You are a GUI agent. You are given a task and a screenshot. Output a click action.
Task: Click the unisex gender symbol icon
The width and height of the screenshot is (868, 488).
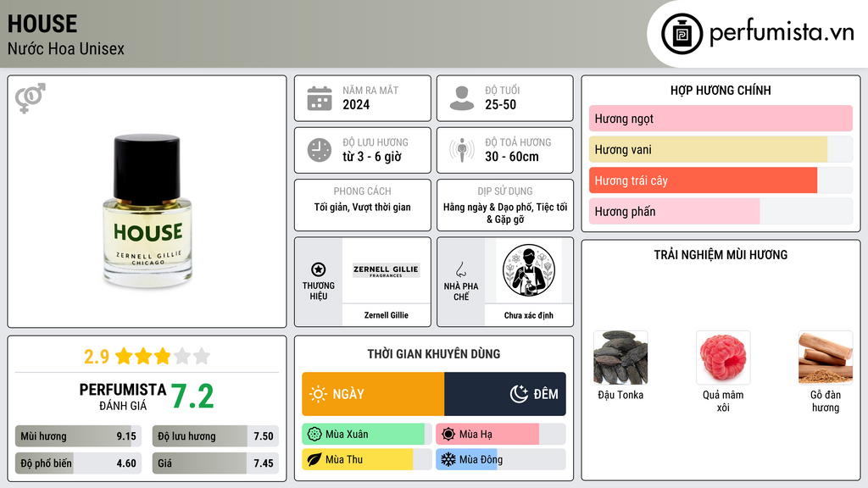click(x=31, y=98)
